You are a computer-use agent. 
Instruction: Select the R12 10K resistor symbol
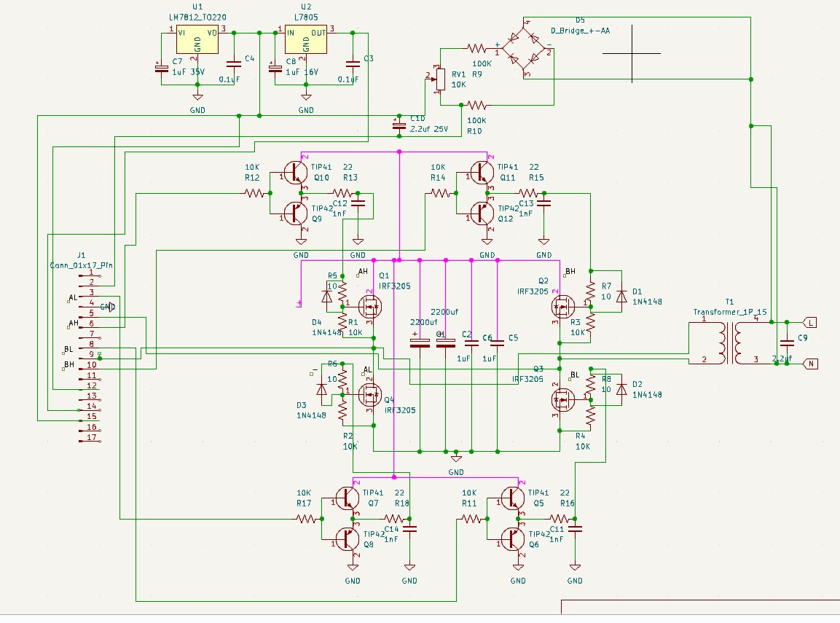click(254, 193)
